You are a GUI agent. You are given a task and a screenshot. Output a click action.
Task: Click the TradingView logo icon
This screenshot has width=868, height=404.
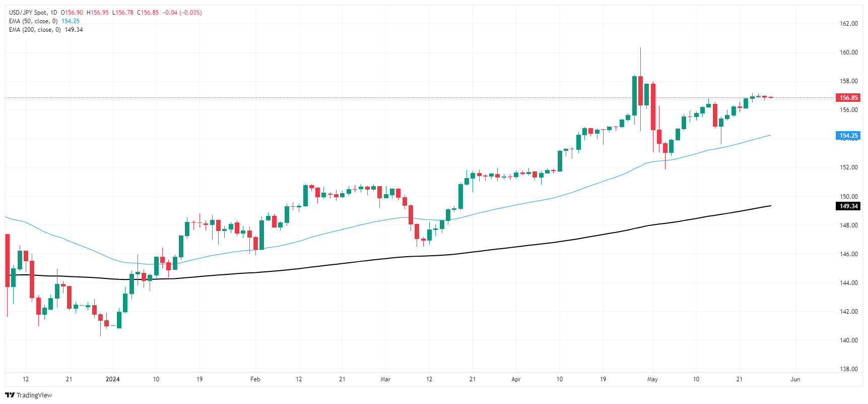pos(10,395)
